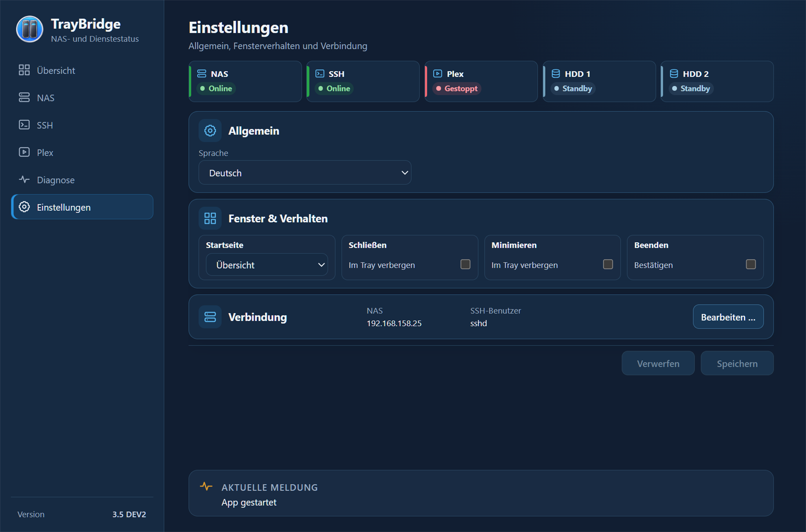Open the Übersicht page in sidebar

pyautogui.click(x=82, y=70)
